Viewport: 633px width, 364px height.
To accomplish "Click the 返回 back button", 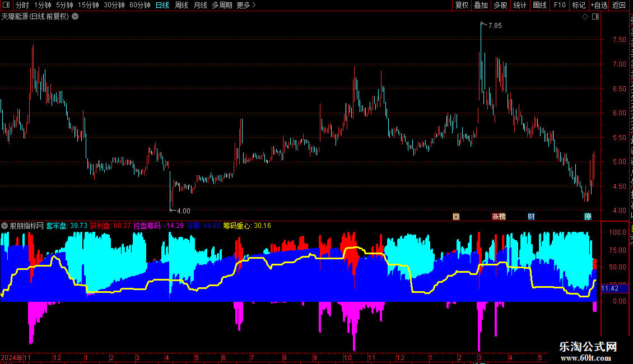I will click(x=619, y=5).
